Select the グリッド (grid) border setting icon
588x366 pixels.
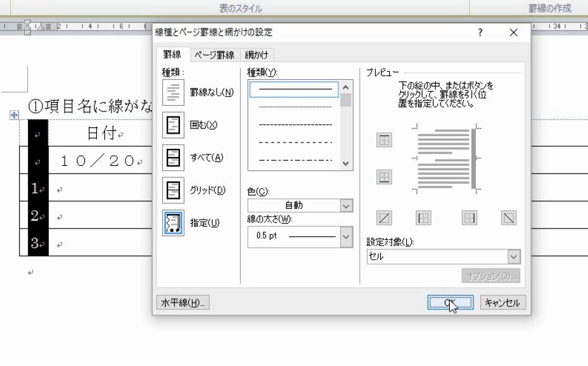tap(173, 191)
